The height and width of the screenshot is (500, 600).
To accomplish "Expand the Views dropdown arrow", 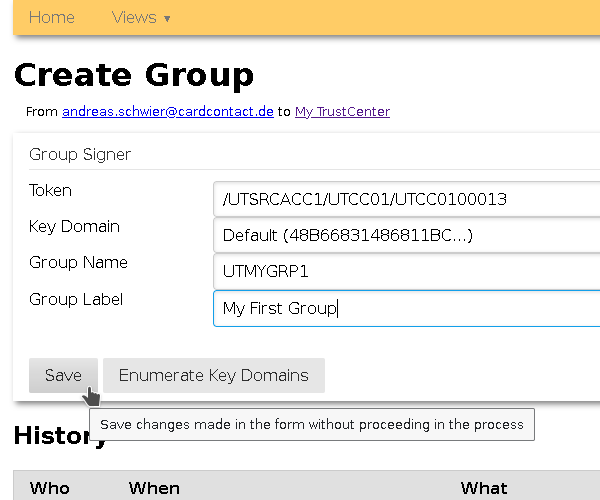I will click(x=167, y=19).
